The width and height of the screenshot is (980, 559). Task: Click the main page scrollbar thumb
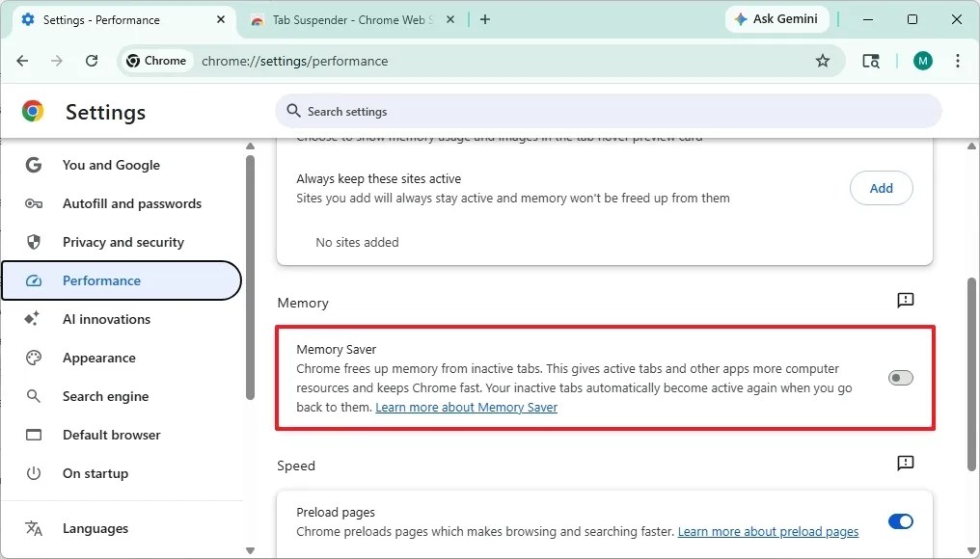pos(971,375)
